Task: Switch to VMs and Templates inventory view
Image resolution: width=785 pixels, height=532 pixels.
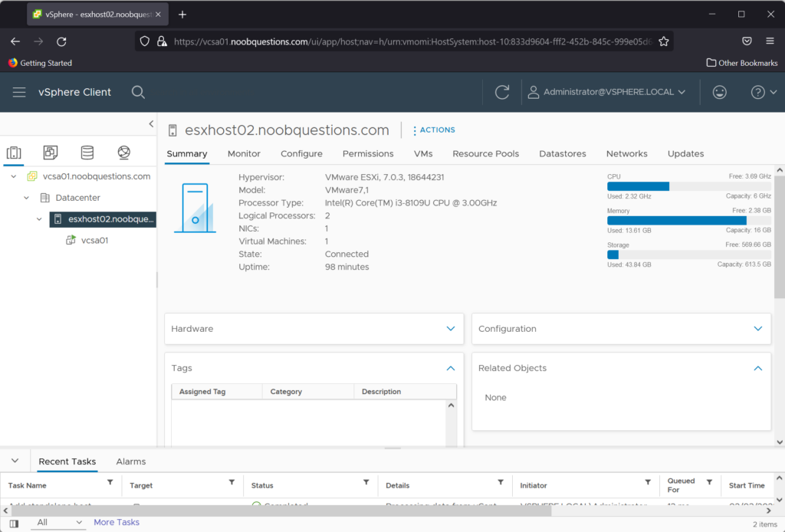Action: 51,153
